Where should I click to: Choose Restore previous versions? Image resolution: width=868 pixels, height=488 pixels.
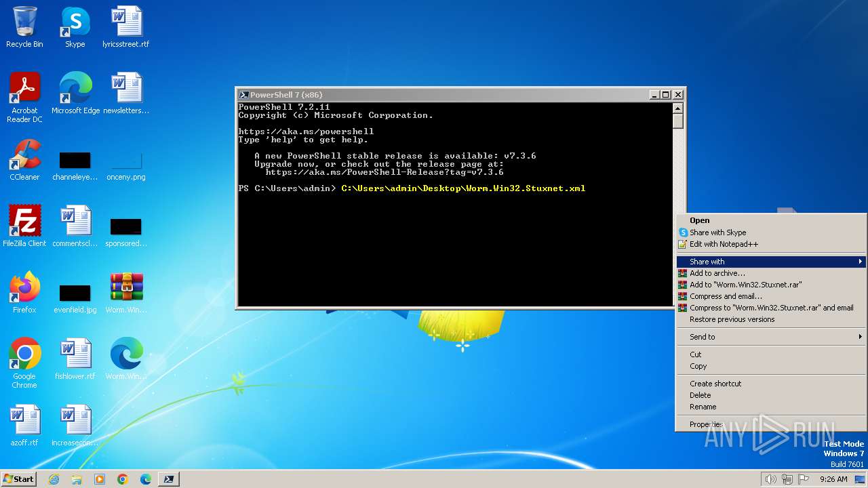click(771, 319)
